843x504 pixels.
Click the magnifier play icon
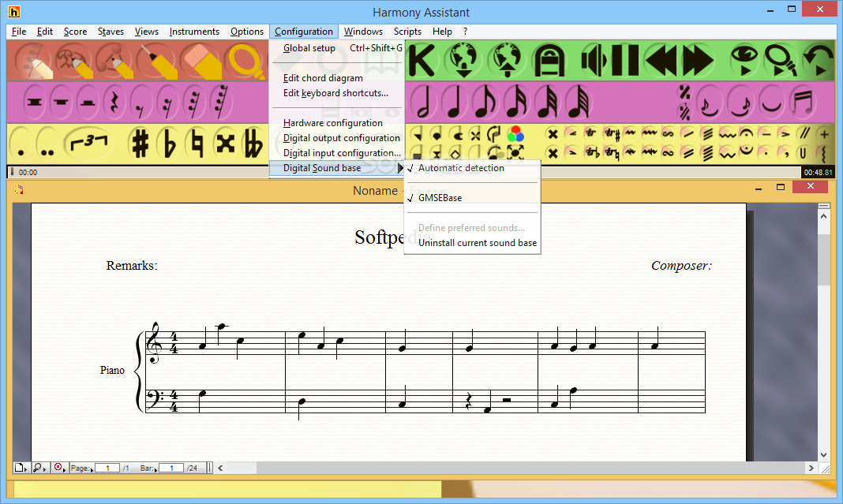coord(781,61)
